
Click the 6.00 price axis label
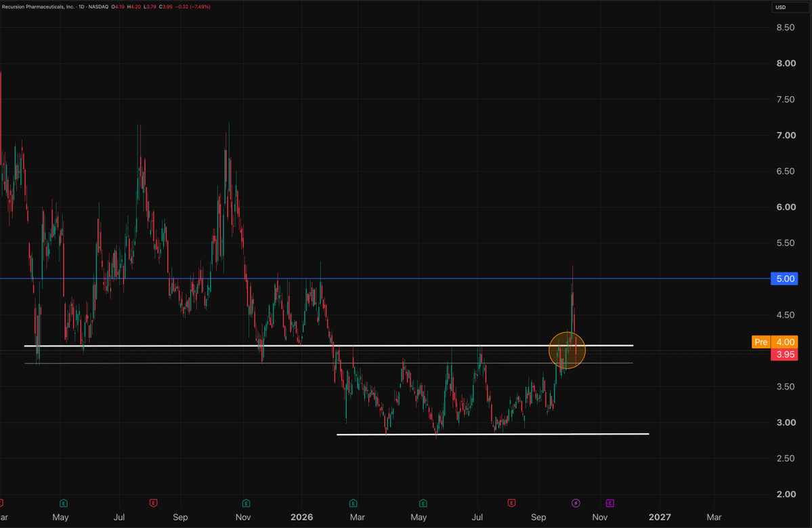(x=786, y=207)
